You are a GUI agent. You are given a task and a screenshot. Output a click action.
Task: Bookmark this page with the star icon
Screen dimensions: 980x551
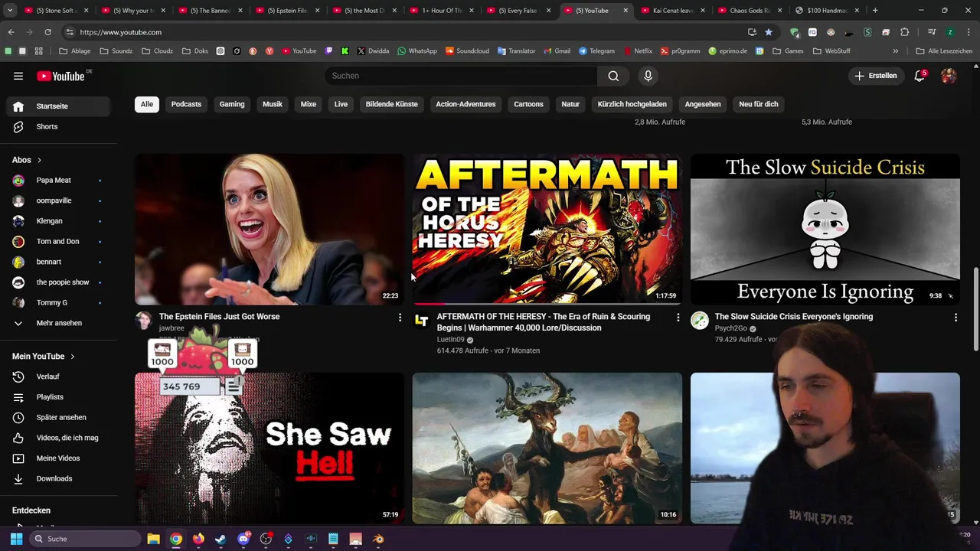pyautogui.click(x=768, y=32)
